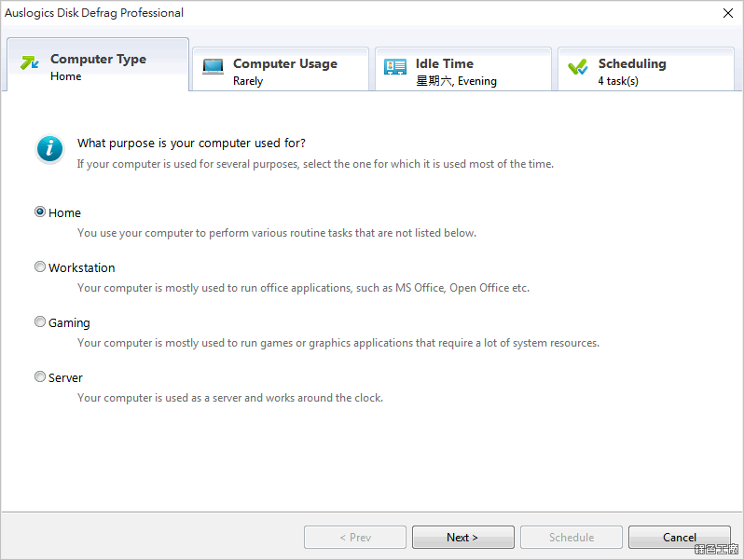
Task: Click the '4 task(s)' text under Scheduling
Action: tap(618, 81)
